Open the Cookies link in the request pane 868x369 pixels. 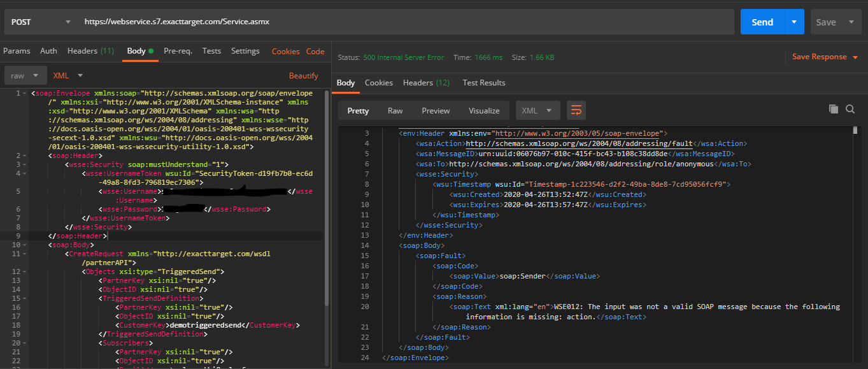coord(286,52)
